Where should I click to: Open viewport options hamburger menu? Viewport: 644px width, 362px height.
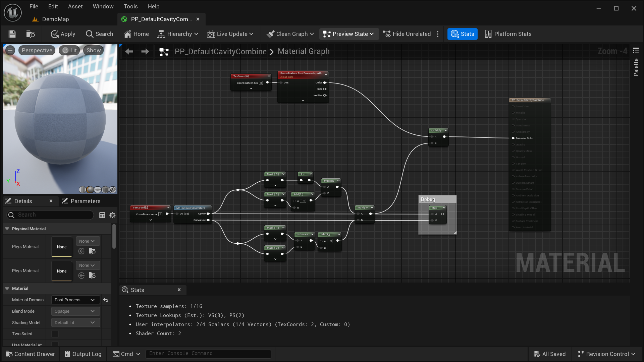pos(10,50)
